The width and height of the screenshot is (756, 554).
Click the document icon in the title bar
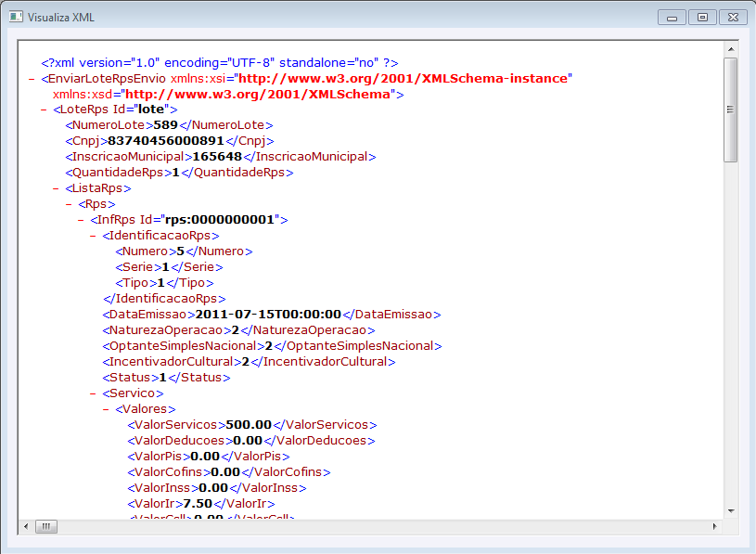tap(15, 17)
